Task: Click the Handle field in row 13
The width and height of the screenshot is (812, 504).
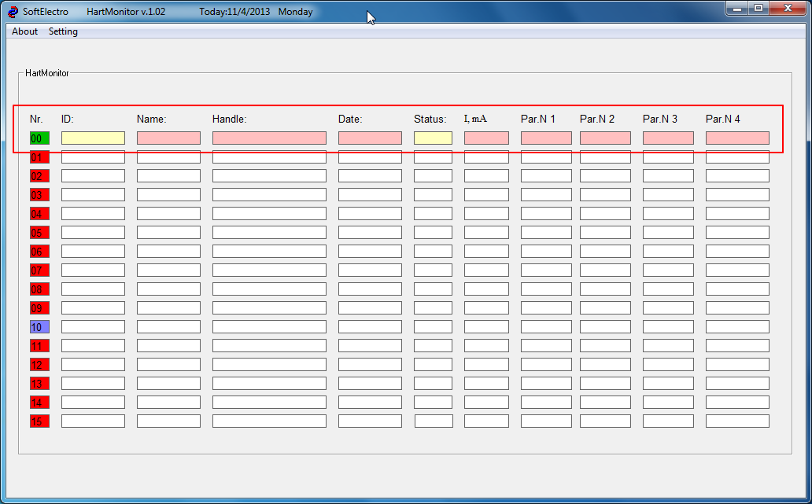Action: pyautogui.click(x=269, y=384)
